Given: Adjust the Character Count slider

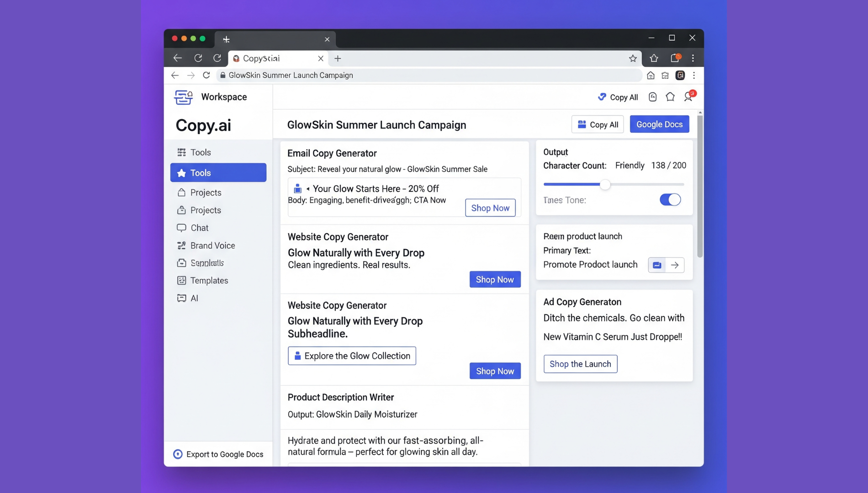Looking at the screenshot, I should pyautogui.click(x=605, y=184).
